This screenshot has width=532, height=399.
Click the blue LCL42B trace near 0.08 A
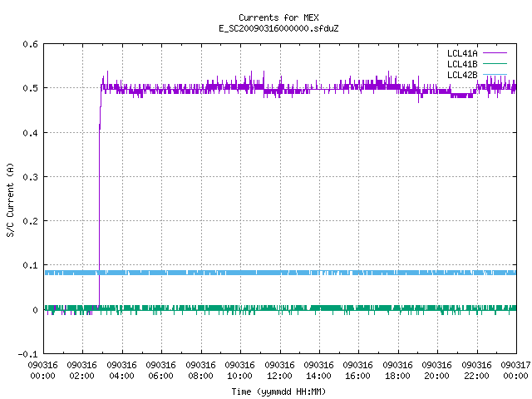pos(281,273)
